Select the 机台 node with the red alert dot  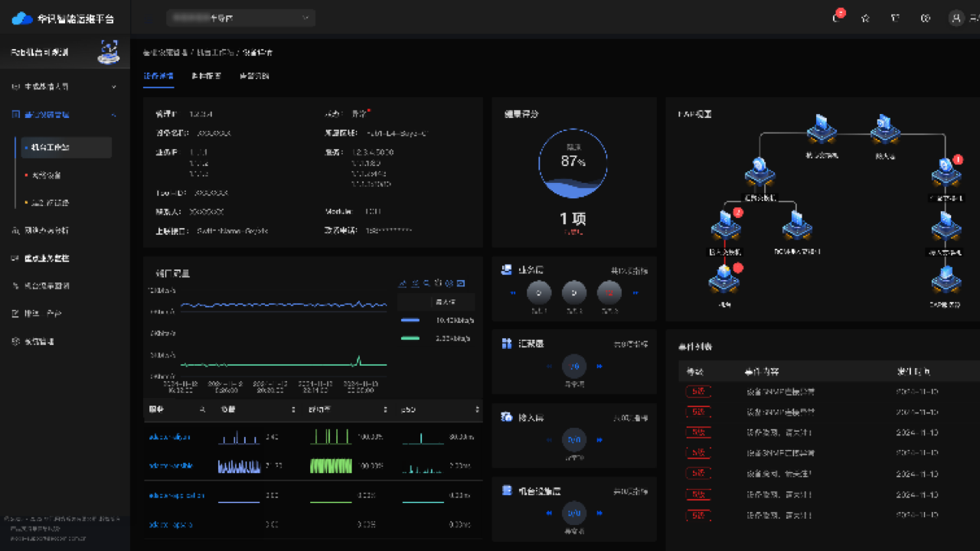(724, 281)
